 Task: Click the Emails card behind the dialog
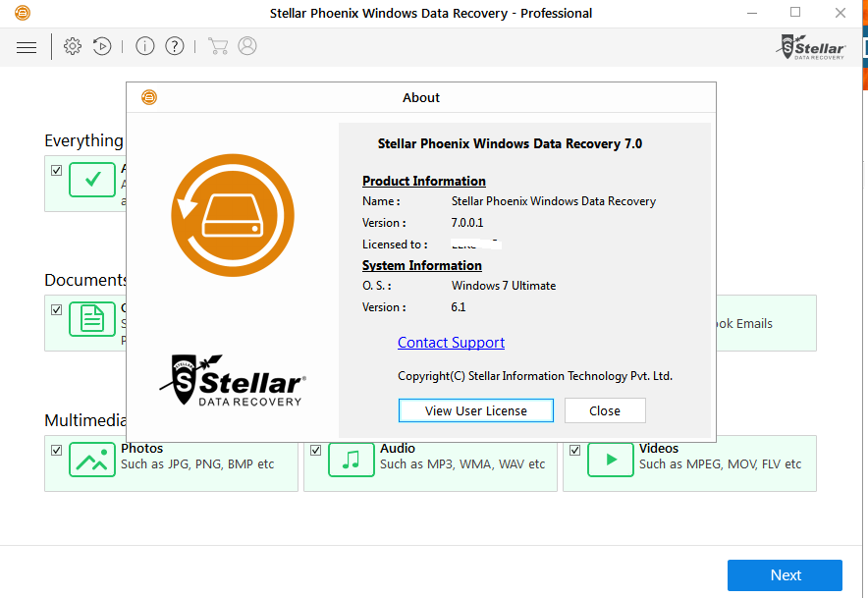(x=766, y=323)
